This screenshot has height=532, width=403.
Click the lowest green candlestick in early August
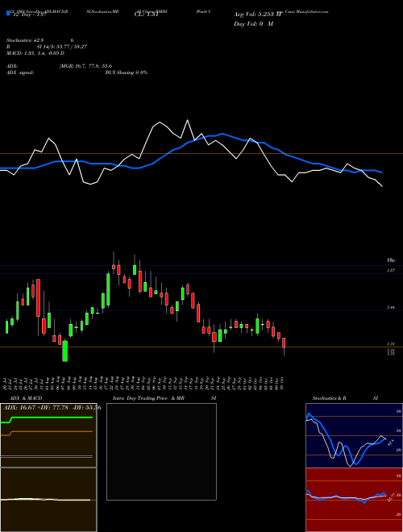64,351
